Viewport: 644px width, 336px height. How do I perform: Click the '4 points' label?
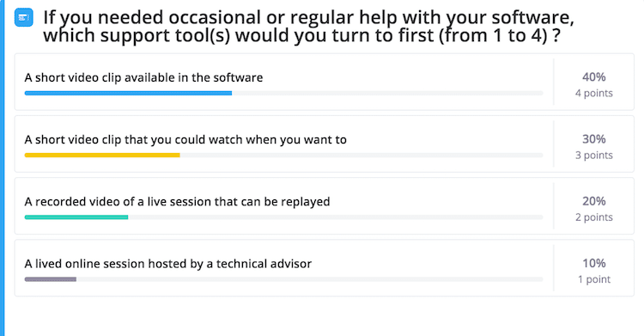[x=594, y=93]
